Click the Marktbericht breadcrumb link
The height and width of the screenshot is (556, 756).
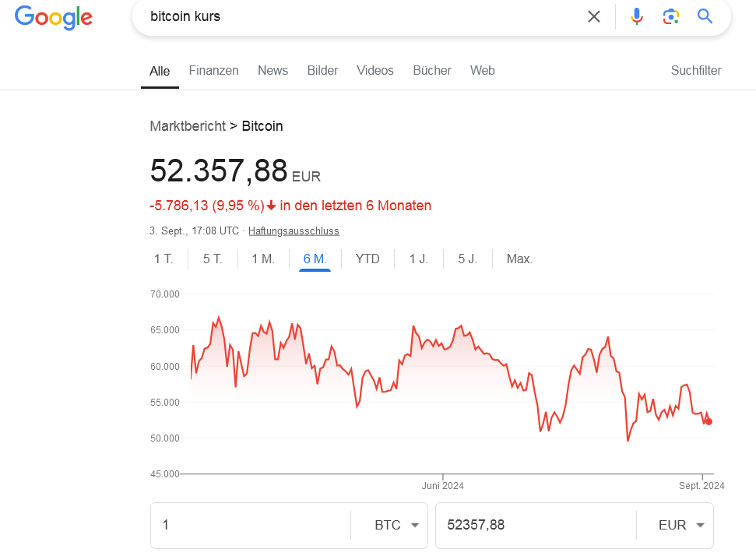pos(188,125)
